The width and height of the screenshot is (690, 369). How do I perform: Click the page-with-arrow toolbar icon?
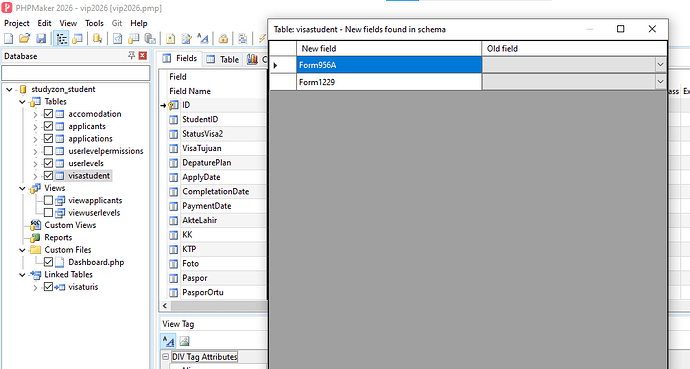point(117,39)
